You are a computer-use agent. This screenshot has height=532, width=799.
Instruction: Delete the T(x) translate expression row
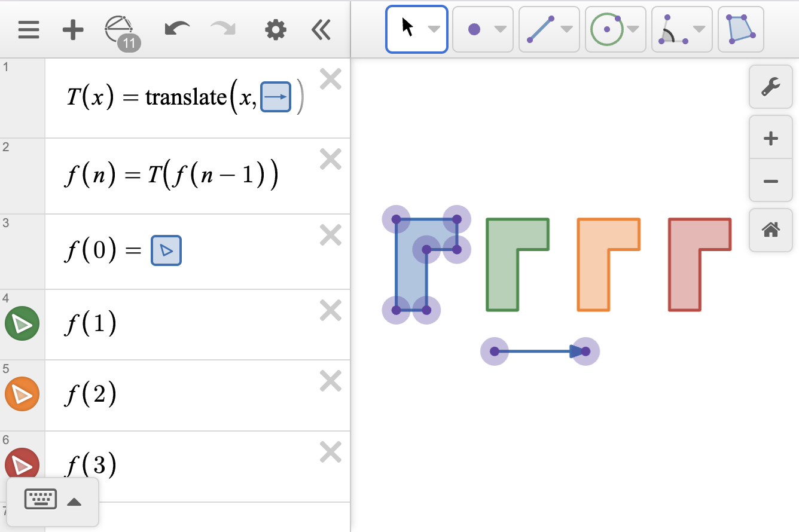(330, 79)
